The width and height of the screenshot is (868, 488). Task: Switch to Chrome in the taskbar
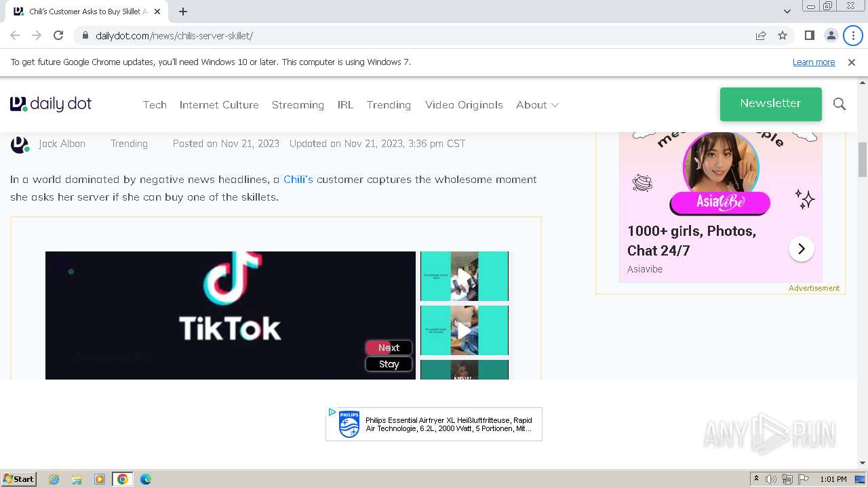click(x=123, y=479)
